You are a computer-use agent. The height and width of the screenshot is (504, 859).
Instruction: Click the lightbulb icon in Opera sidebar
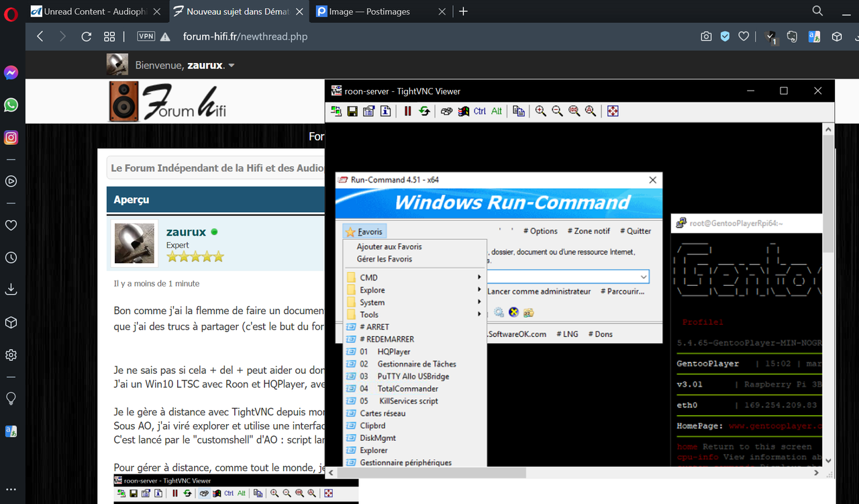pos(11,399)
